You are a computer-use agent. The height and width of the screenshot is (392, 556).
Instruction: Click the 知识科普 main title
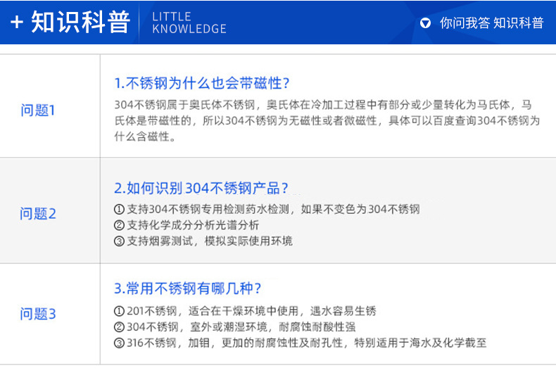[x=81, y=22]
